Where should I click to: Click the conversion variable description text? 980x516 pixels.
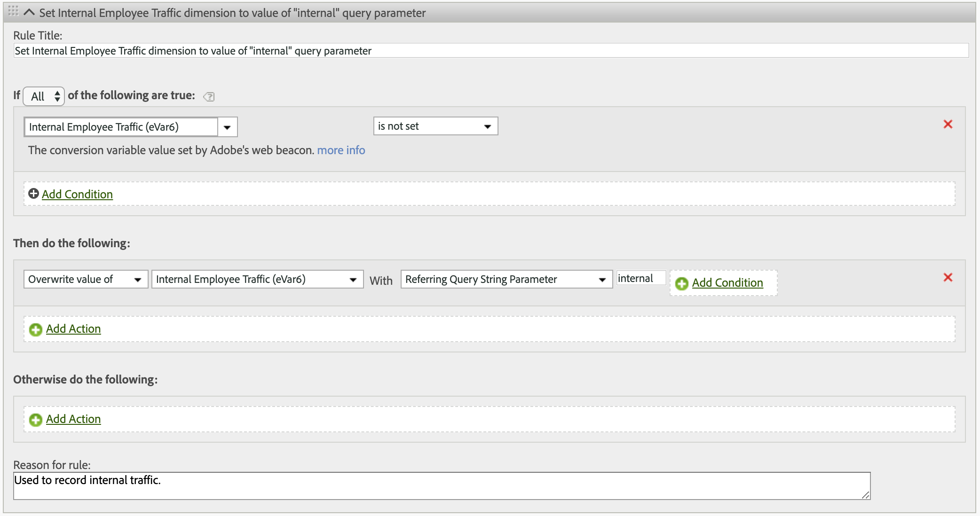171,150
